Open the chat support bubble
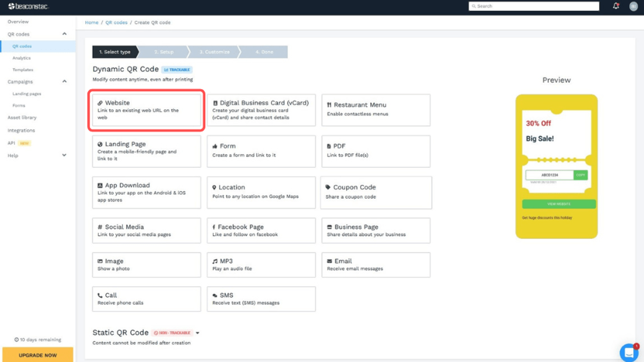 point(629,353)
